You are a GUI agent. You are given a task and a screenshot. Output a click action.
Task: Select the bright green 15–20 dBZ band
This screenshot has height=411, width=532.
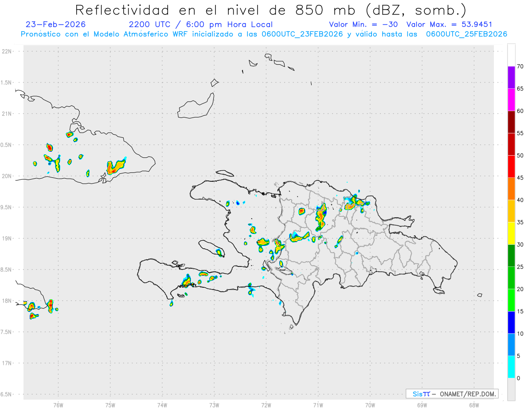pyautogui.click(x=511, y=300)
